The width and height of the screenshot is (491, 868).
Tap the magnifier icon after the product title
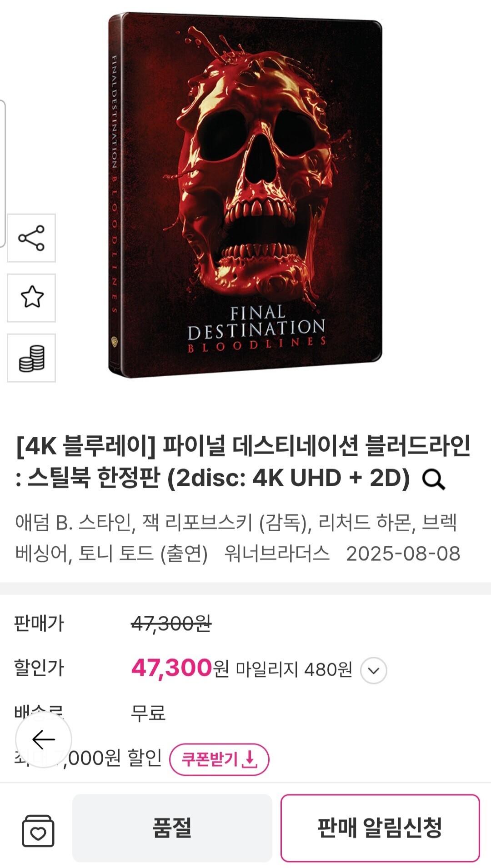pos(433,479)
